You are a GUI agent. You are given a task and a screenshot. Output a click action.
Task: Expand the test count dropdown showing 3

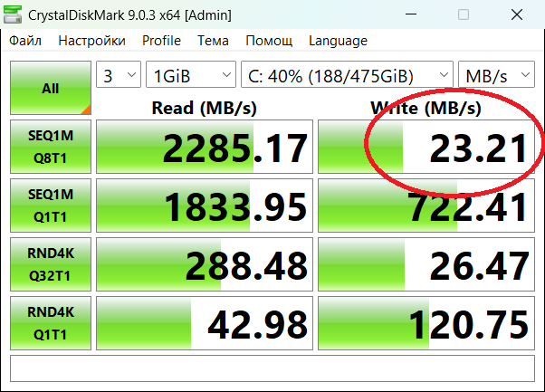(x=119, y=74)
